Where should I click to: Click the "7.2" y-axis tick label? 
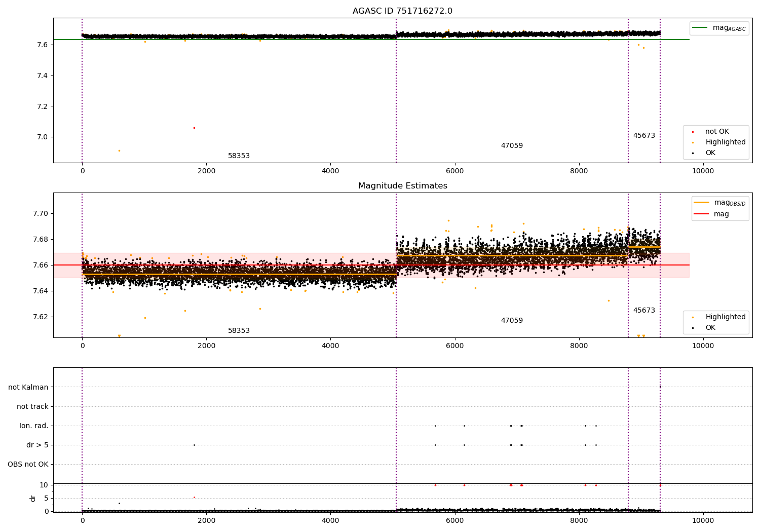point(42,106)
